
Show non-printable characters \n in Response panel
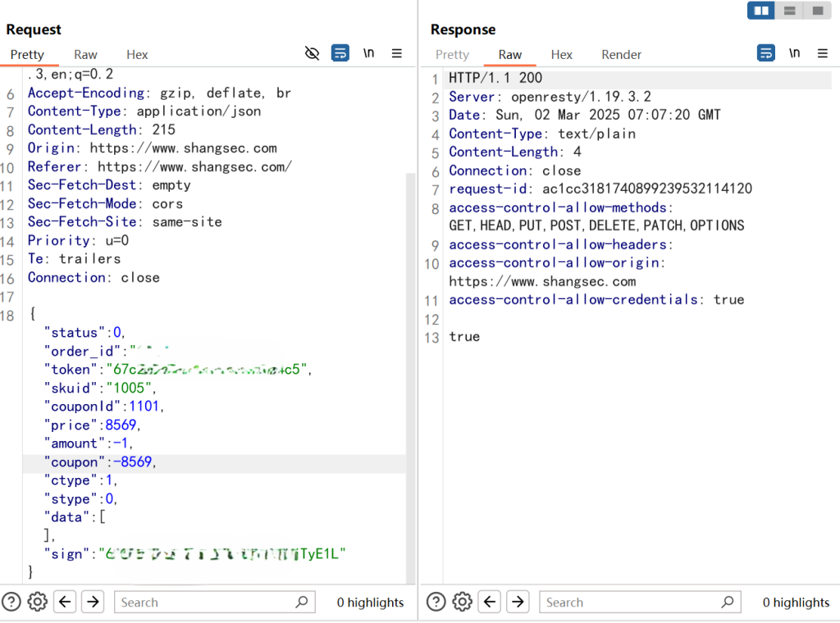(x=794, y=53)
